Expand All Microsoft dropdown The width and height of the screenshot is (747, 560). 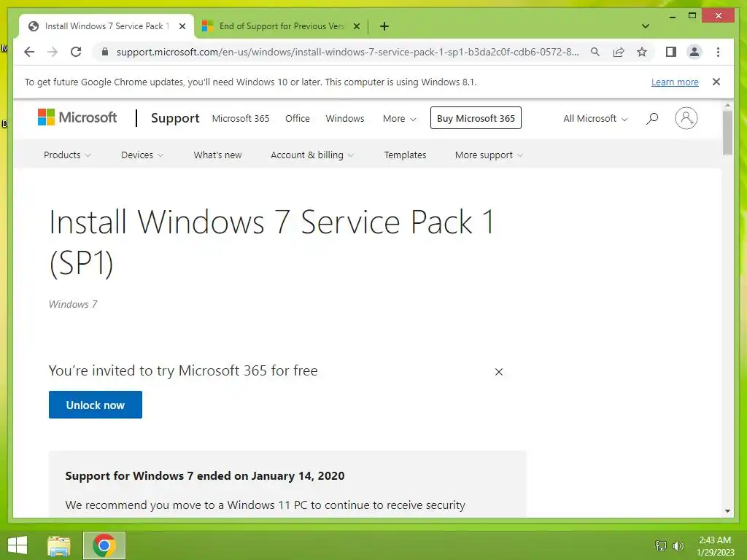click(595, 118)
